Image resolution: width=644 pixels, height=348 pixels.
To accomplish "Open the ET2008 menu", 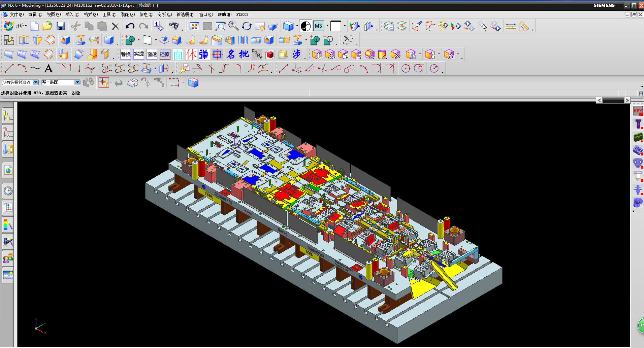I will 242,14.
